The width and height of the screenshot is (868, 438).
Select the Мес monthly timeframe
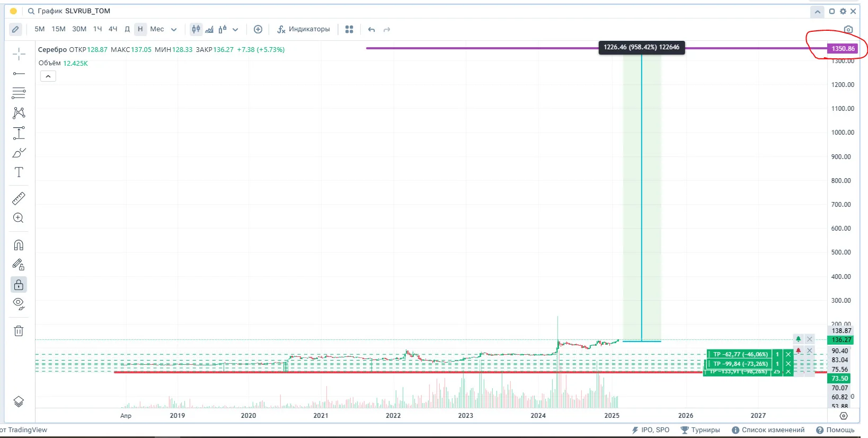click(x=157, y=29)
